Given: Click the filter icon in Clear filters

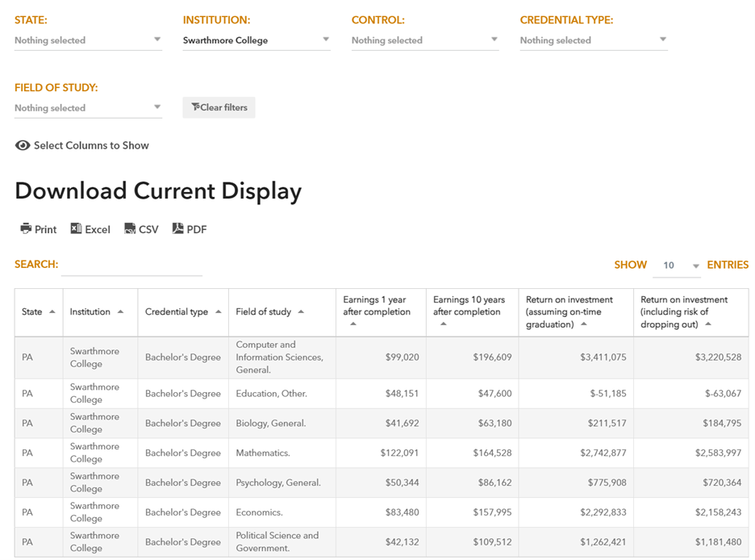Looking at the screenshot, I should click(195, 107).
